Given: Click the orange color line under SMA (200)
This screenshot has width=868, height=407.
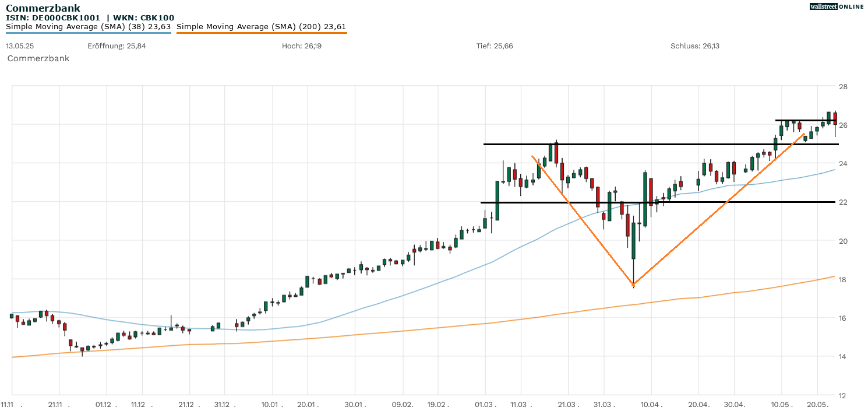Looking at the screenshot, I should click(262, 33).
